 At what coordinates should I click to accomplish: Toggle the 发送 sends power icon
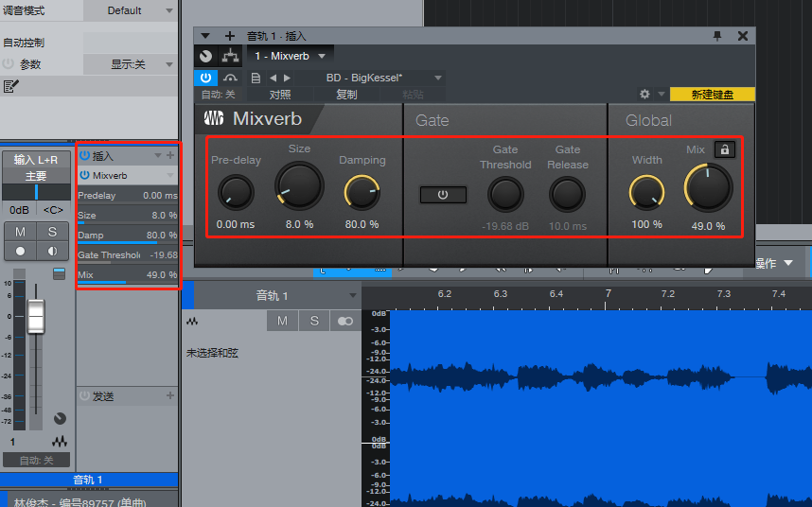[84, 395]
